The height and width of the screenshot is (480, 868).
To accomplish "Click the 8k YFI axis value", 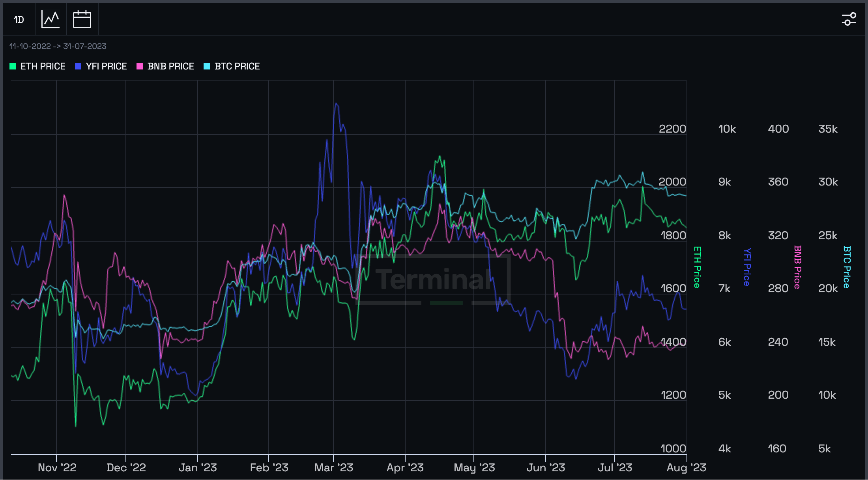I will (x=725, y=236).
